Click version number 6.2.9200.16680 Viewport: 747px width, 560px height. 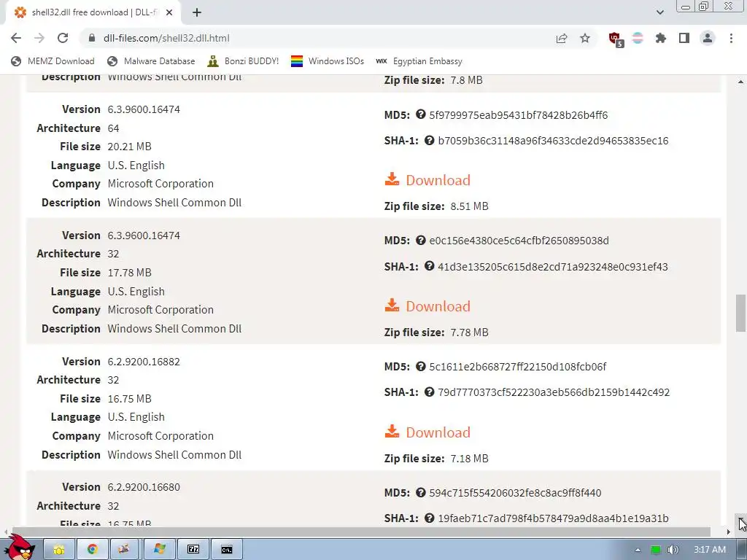pos(144,487)
